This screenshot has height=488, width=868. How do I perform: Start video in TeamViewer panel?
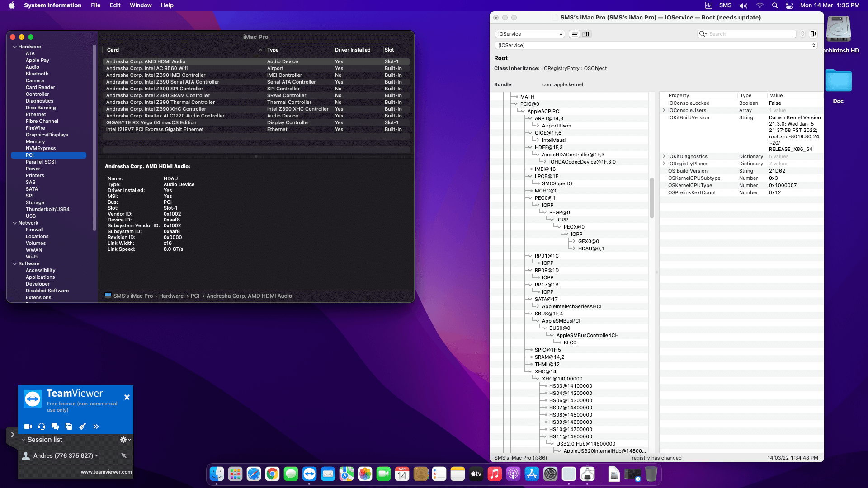[x=28, y=426]
